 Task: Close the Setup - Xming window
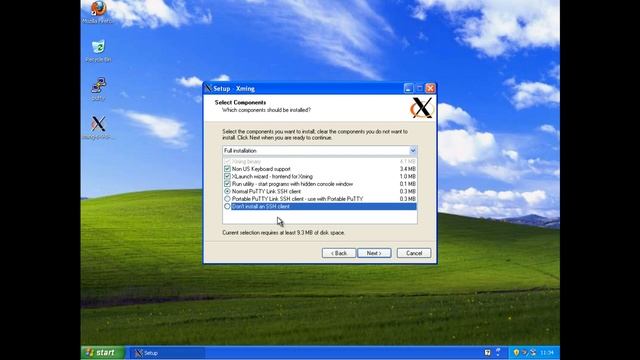[430, 88]
